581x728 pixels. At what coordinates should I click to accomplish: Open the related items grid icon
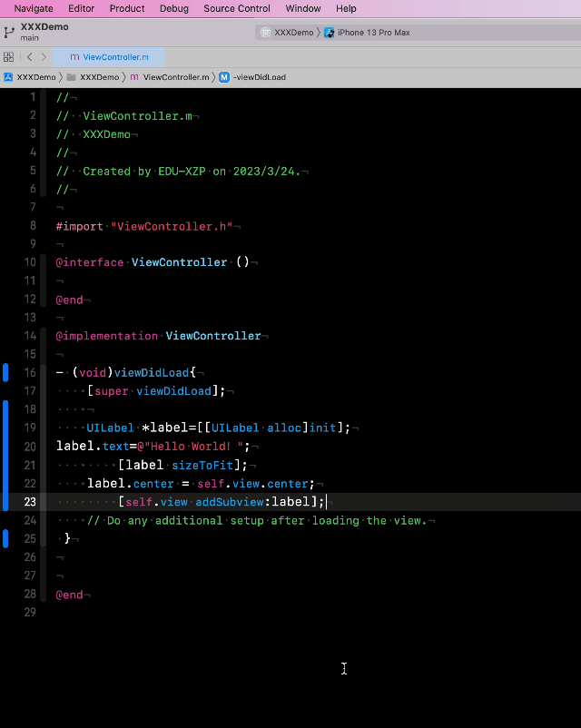8,57
